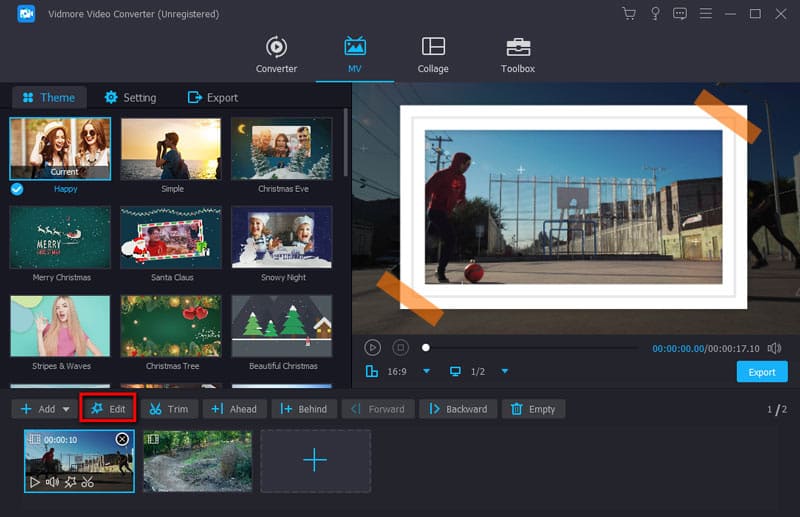Screen dimensions: 800x517
Task: Click the shopping cart icon in title bar
Action: 628,14
